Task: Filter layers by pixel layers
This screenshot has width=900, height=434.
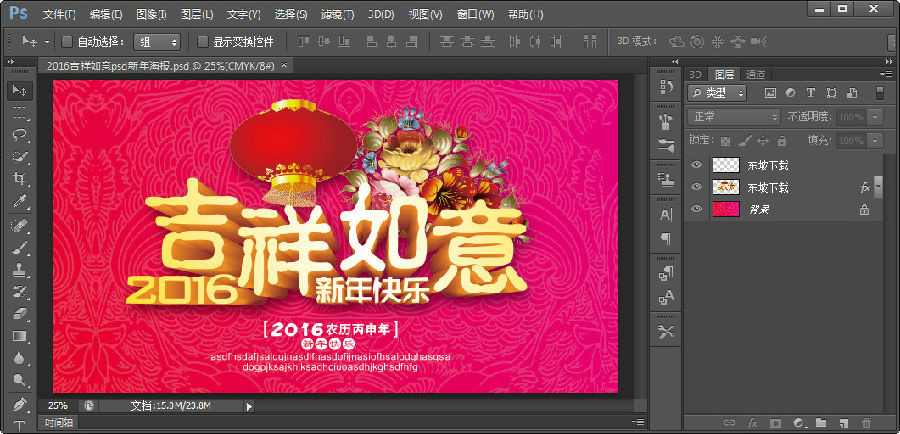Action: click(x=770, y=92)
